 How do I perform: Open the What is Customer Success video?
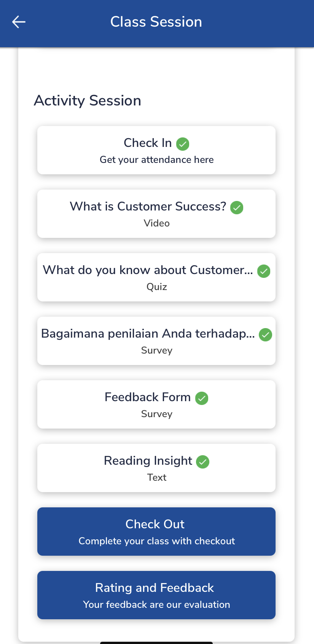click(148, 207)
